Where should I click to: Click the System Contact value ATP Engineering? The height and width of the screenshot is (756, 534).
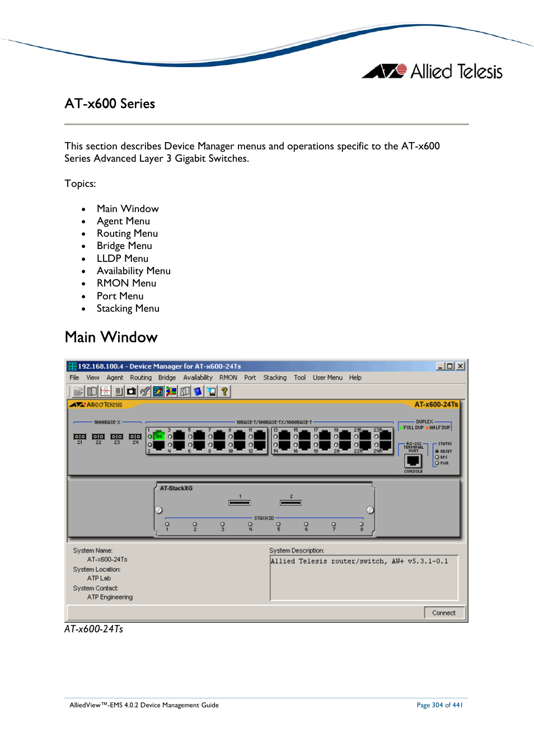110,597
